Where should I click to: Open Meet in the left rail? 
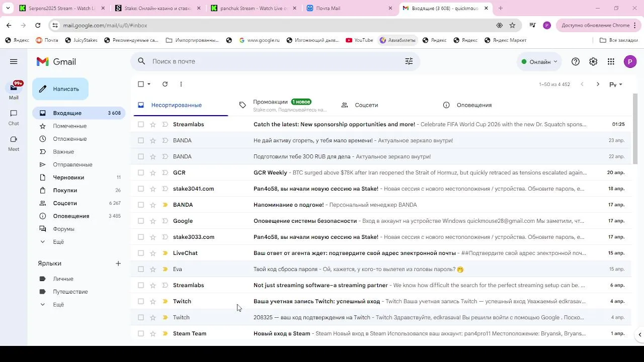14,143
